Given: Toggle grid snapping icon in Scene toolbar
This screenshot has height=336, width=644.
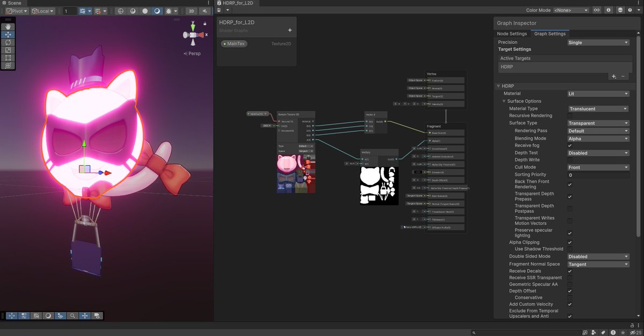Looking at the screenshot, I should pos(82,11).
